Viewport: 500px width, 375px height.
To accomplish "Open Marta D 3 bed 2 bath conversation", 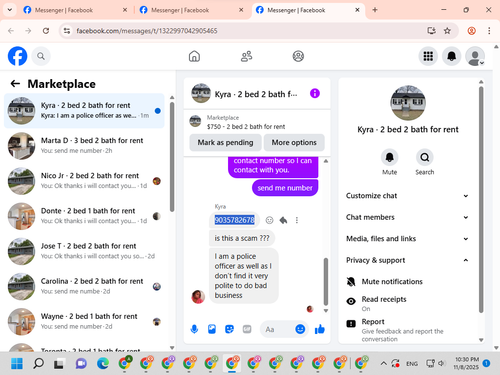I will coord(84,146).
